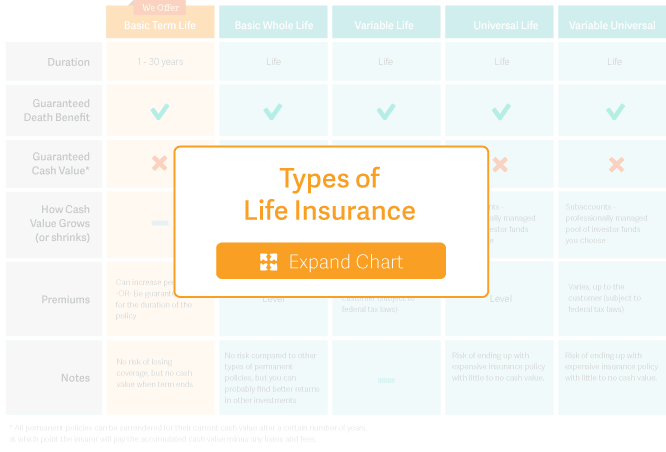666x452 pixels.
Task: Click the Guaranteed Death Benefit row label
Action: pos(56,110)
